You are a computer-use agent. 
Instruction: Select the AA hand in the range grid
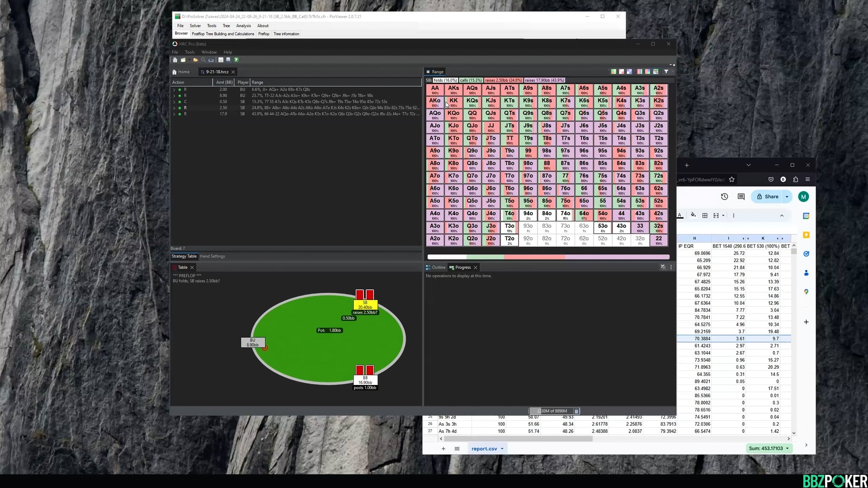click(x=434, y=89)
